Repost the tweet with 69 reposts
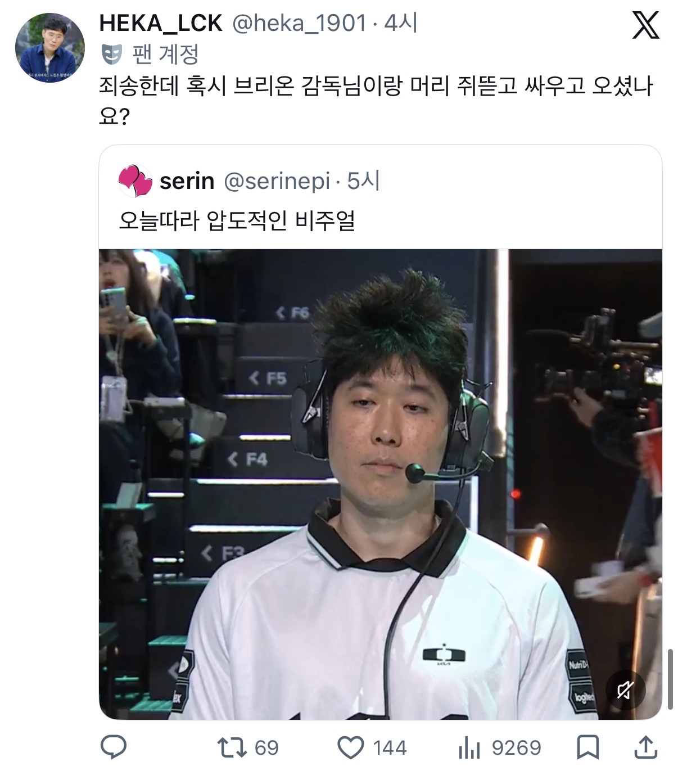 point(248,747)
